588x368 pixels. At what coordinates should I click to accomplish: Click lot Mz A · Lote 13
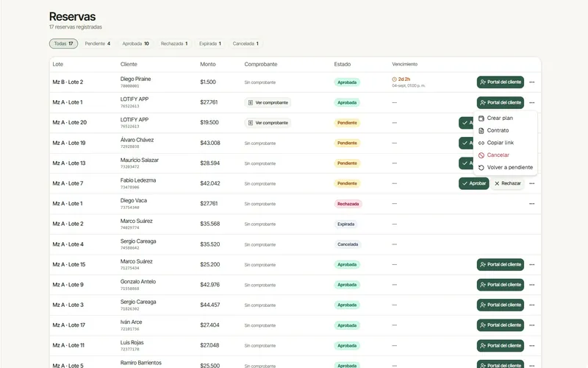click(x=69, y=163)
